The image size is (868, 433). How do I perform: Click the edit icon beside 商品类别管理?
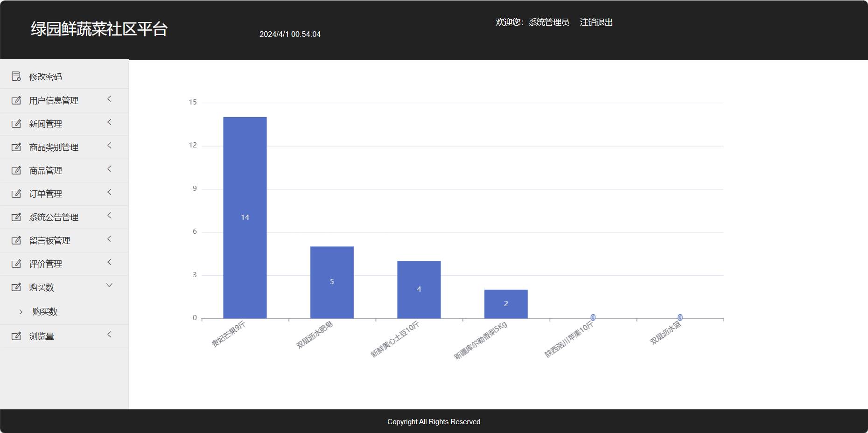point(16,147)
